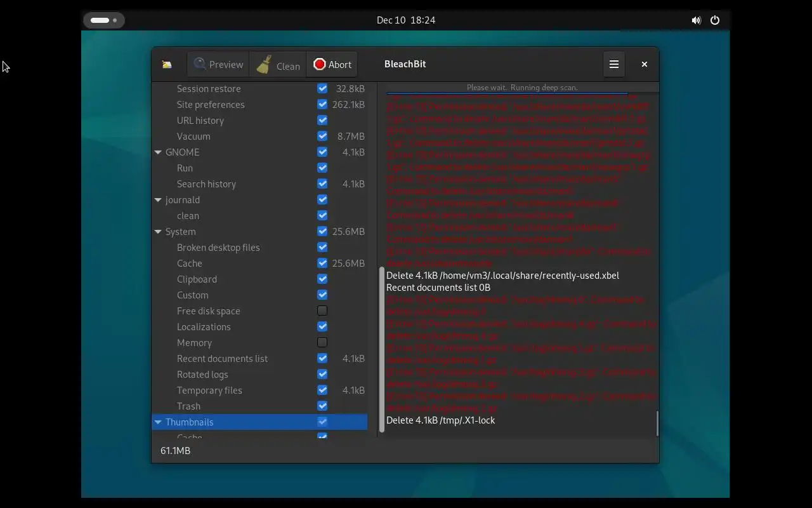The height and width of the screenshot is (508, 812).
Task: Select the Rotated logs item
Action: [202, 374]
